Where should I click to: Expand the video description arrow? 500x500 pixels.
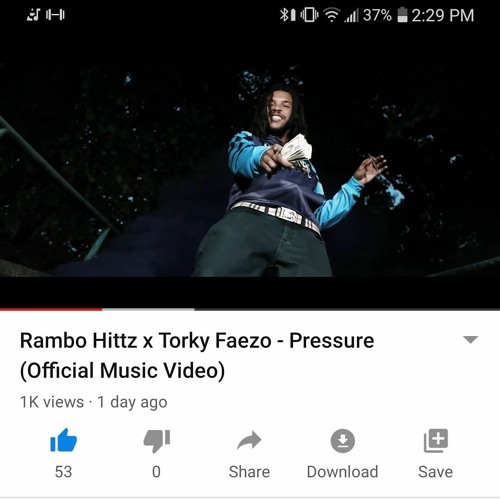pyautogui.click(x=471, y=340)
